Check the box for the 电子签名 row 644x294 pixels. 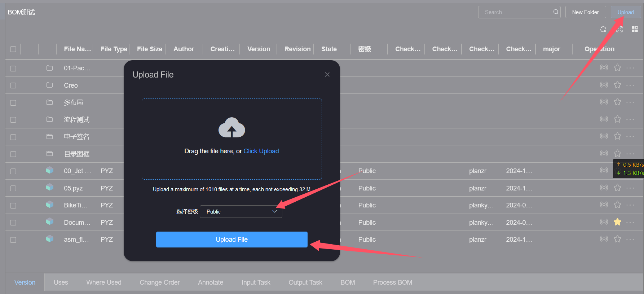click(13, 137)
